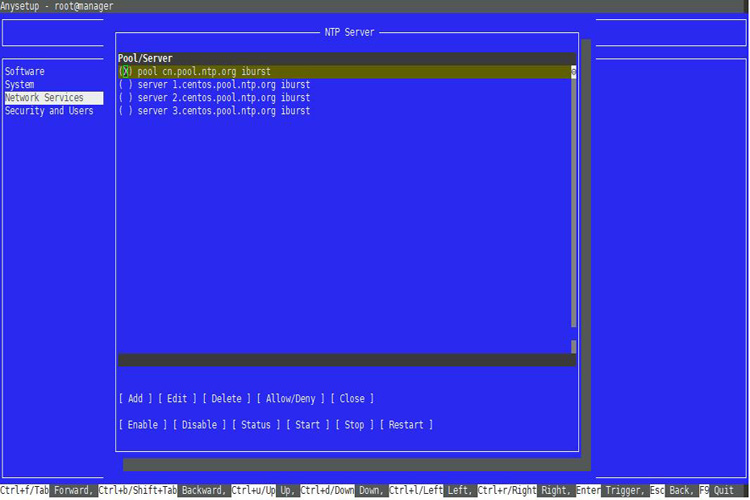750x500 pixels.
Task: Open Security and Users menu item
Action: [x=49, y=111]
